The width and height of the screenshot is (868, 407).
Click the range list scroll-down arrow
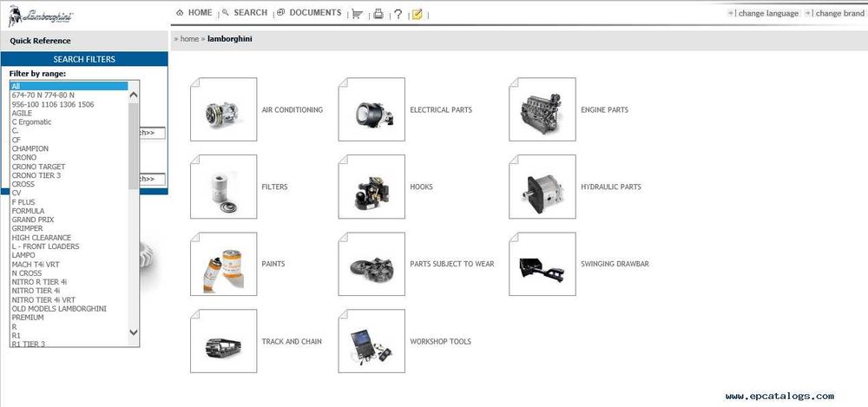pyautogui.click(x=134, y=332)
